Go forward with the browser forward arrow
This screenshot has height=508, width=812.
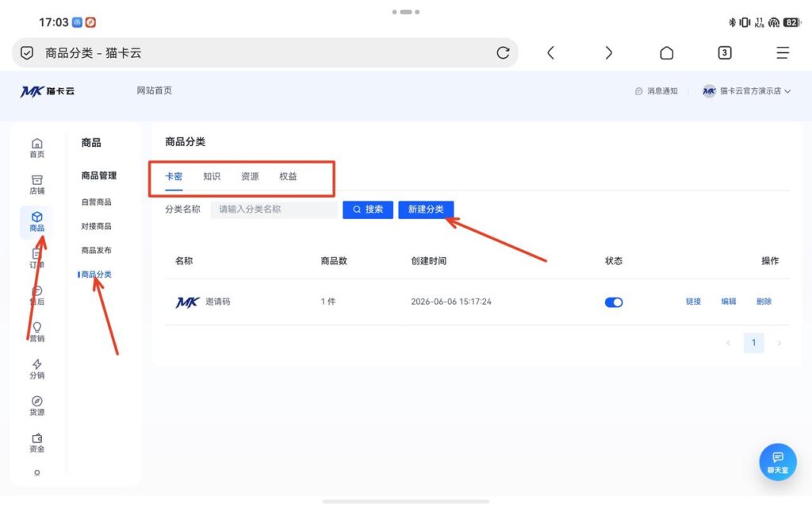(608, 53)
